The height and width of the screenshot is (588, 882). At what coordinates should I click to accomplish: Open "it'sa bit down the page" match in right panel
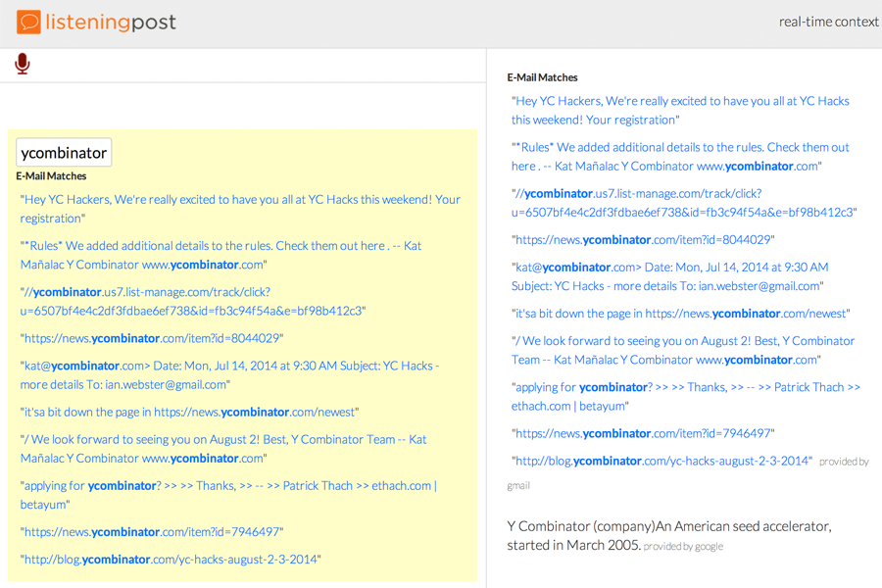tap(681, 314)
